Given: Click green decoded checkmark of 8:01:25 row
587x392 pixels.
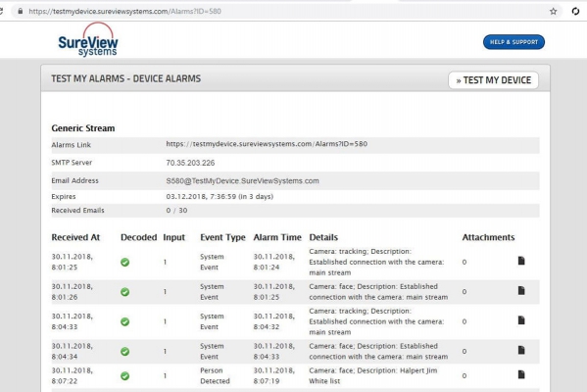Looking at the screenshot, I should tap(125, 262).
